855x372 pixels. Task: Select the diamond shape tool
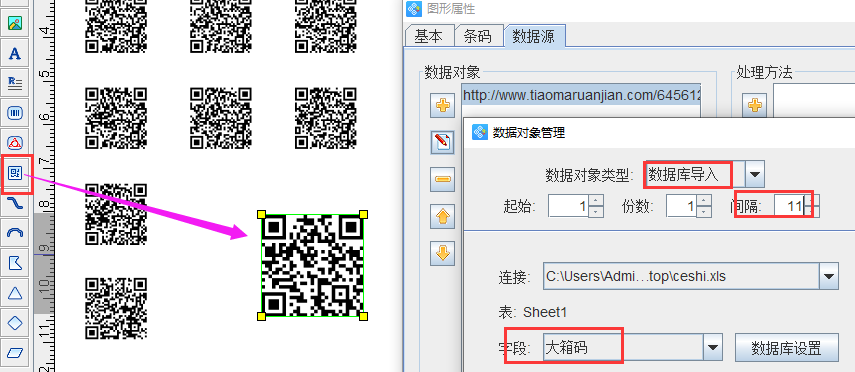tap(15, 323)
